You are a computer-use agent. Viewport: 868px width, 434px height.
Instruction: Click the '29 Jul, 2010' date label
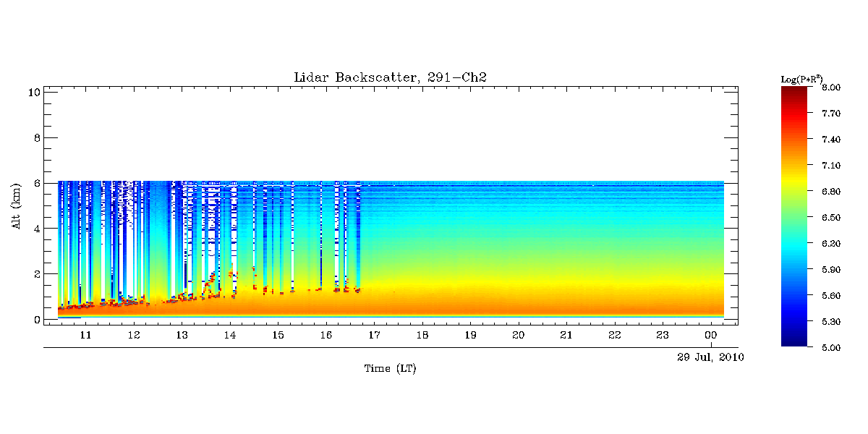(x=710, y=357)
